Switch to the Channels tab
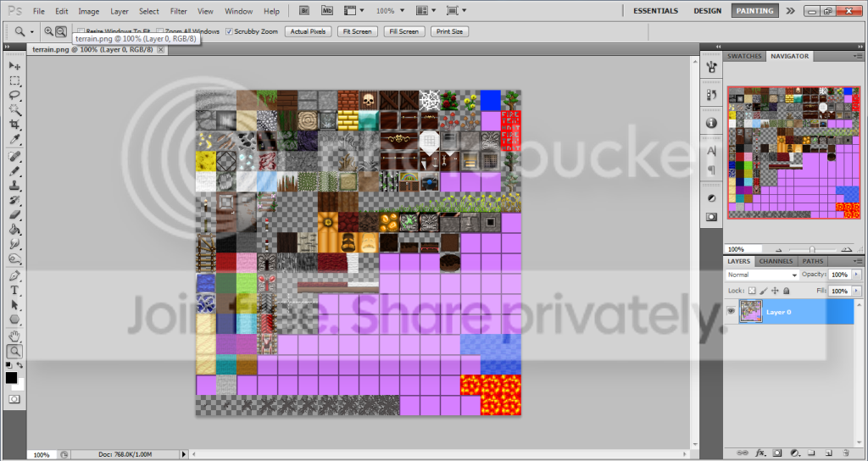This screenshot has width=868, height=461. pyautogui.click(x=775, y=261)
